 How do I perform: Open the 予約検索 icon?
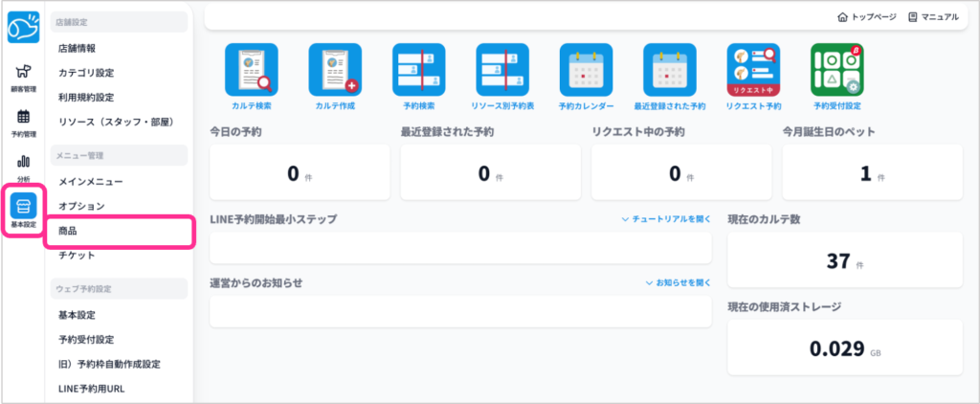pyautogui.click(x=418, y=70)
